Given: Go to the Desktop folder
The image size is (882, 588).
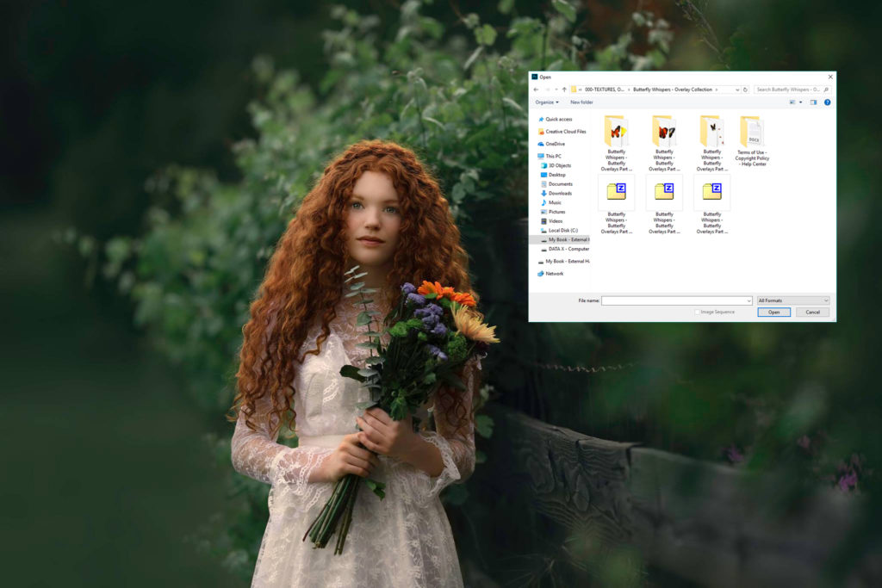Looking at the screenshot, I should tap(554, 175).
